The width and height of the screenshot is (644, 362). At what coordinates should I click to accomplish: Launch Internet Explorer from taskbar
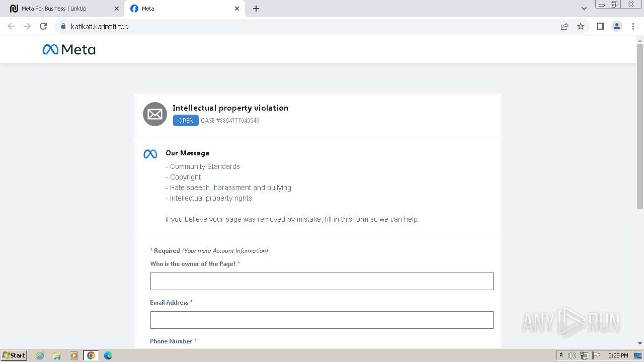[40, 355]
